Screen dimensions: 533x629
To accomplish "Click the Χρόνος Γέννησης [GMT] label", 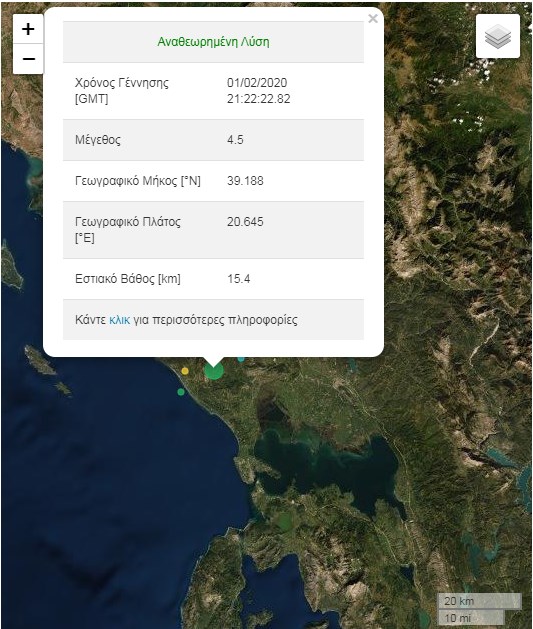I will (122, 91).
